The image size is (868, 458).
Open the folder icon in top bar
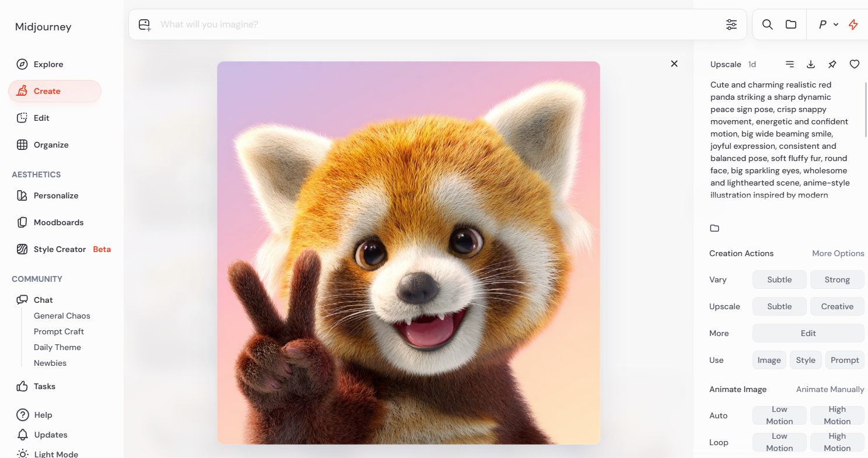point(791,25)
